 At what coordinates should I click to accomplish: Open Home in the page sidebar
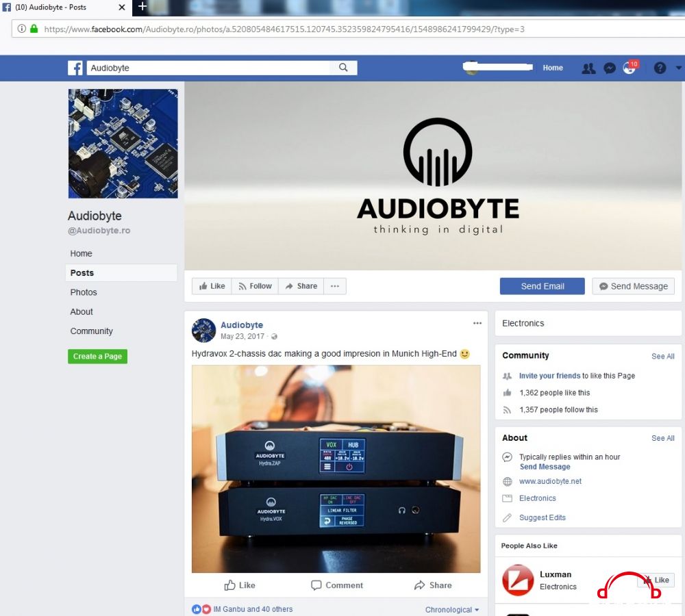coord(82,254)
